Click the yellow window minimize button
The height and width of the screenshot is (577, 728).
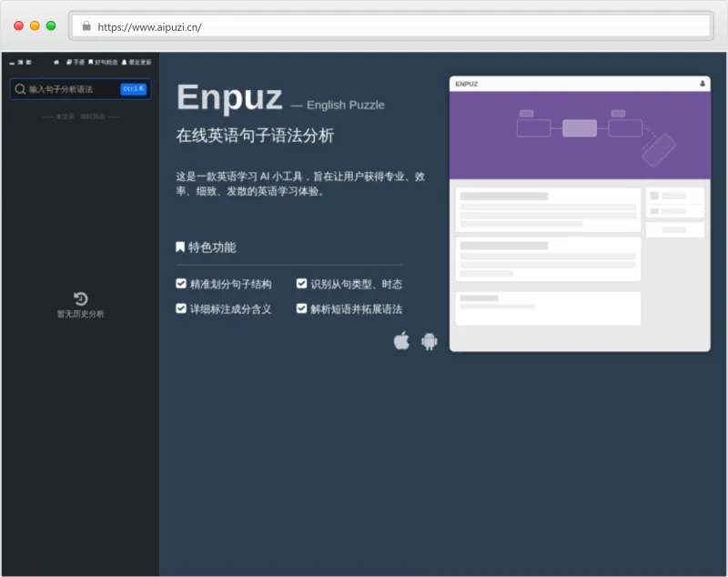coord(35,26)
